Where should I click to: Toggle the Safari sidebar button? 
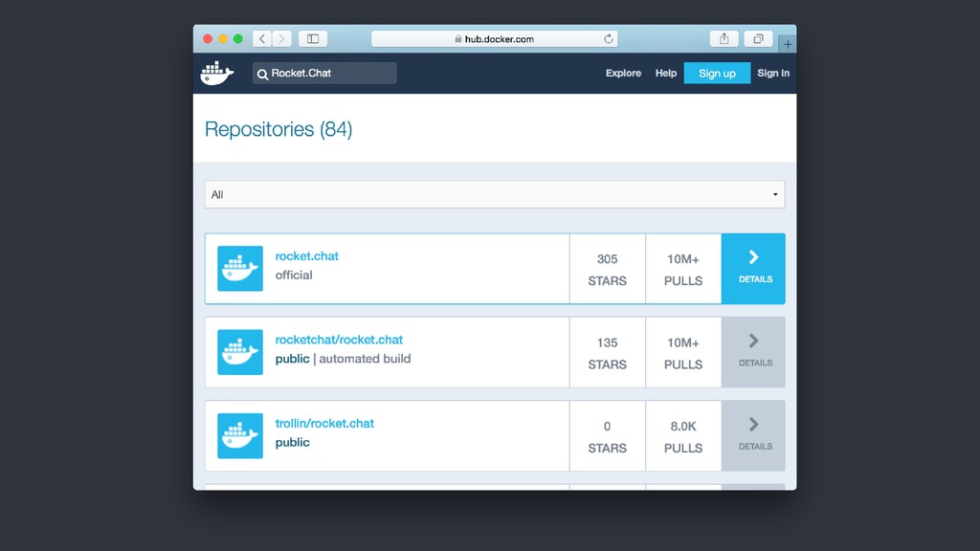313,38
